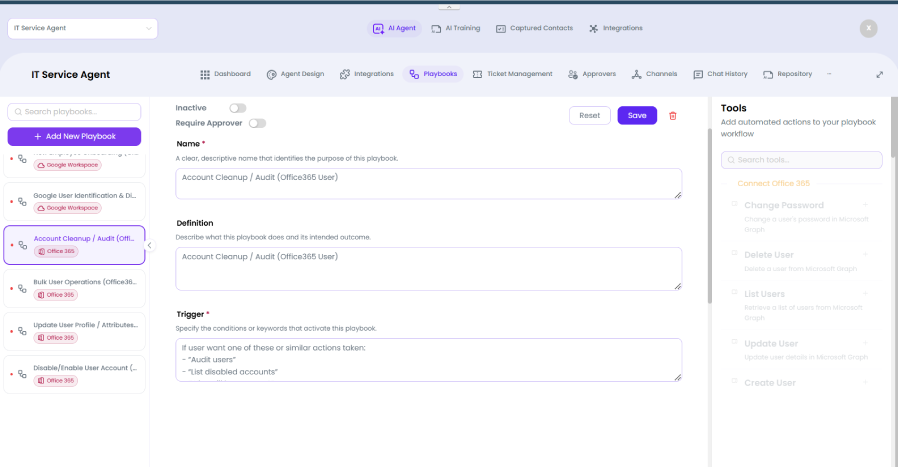Image resolution: width=898 pixels, height=467 pixels.
Task: Click the Approvers people icon
Action: click(x=573, y=74)
